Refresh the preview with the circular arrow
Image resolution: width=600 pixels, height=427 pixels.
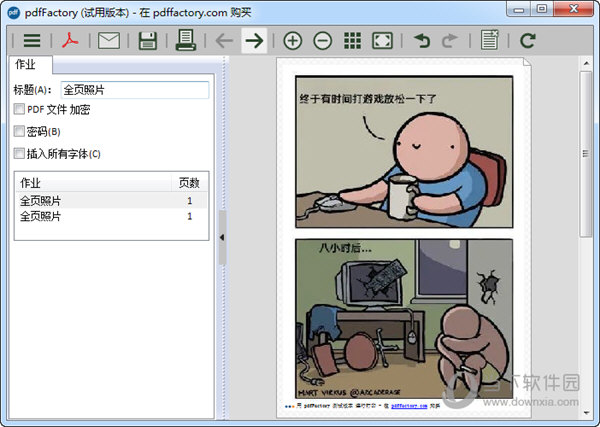(528, 41)
